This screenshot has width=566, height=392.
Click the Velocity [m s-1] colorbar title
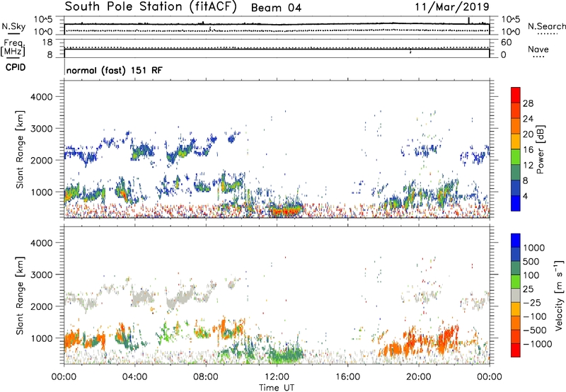tap(559, 295)
